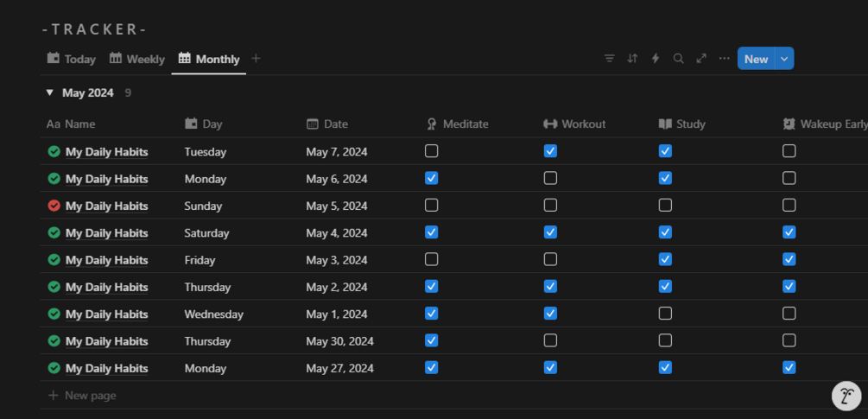Check Study for May 1, 2024

pyautogui.click(x=665, y=314)
